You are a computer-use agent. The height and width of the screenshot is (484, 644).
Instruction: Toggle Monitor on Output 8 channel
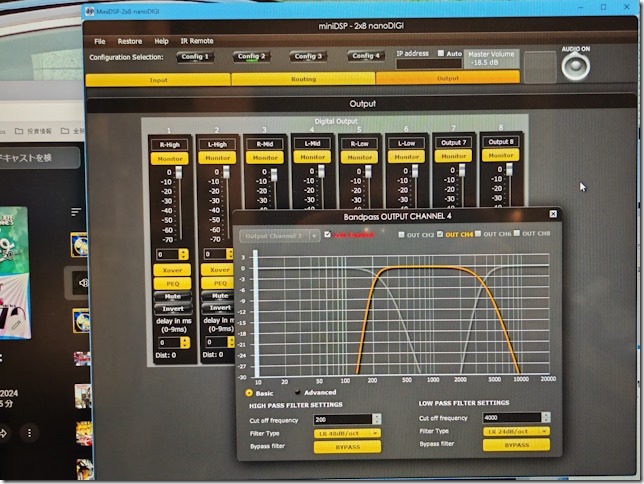pyautogui.click(x=501, y=155)
